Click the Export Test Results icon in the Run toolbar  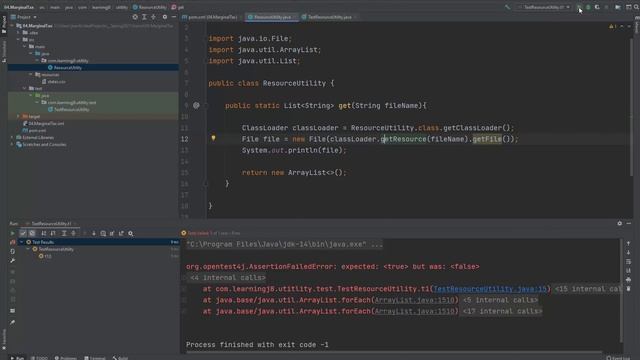click(x=121, y=233)
